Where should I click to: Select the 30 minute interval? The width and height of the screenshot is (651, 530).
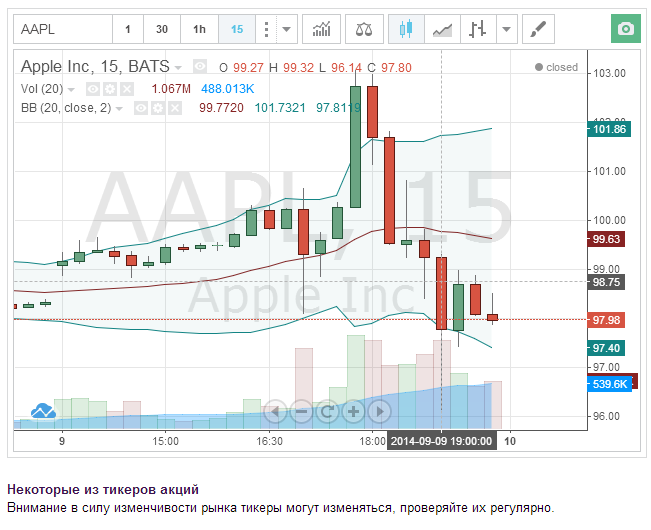pos(162,29)
